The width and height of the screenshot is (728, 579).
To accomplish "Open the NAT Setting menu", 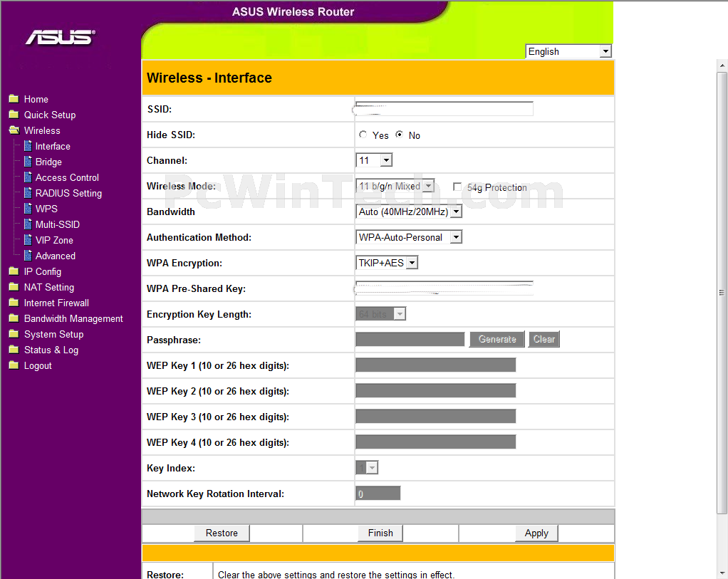I will pos(49,288).
